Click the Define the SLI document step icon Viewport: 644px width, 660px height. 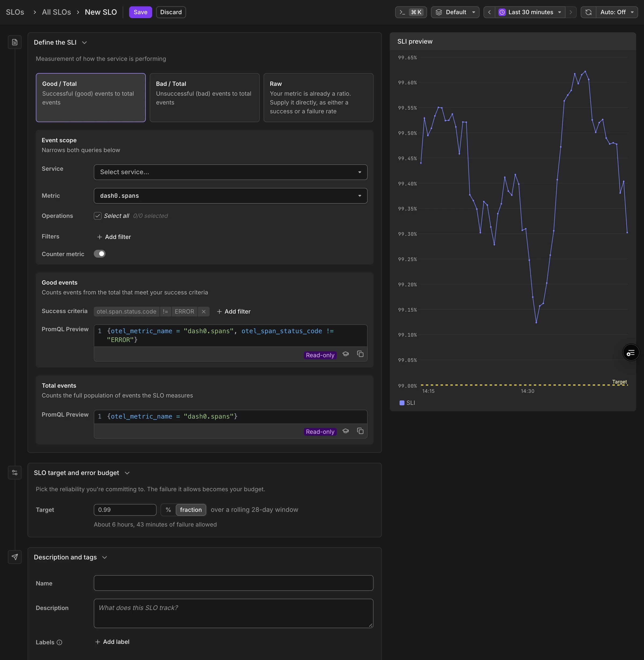14,42
